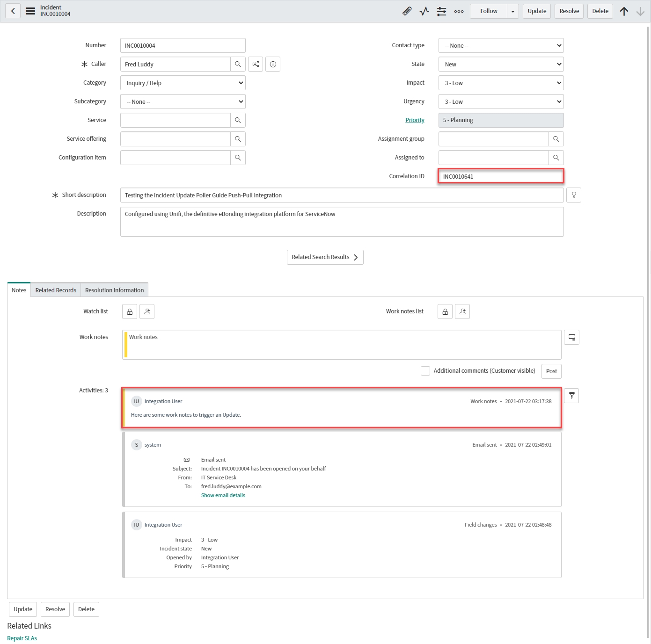Show related incidents icon beside Caller

(x=256, y=64)
